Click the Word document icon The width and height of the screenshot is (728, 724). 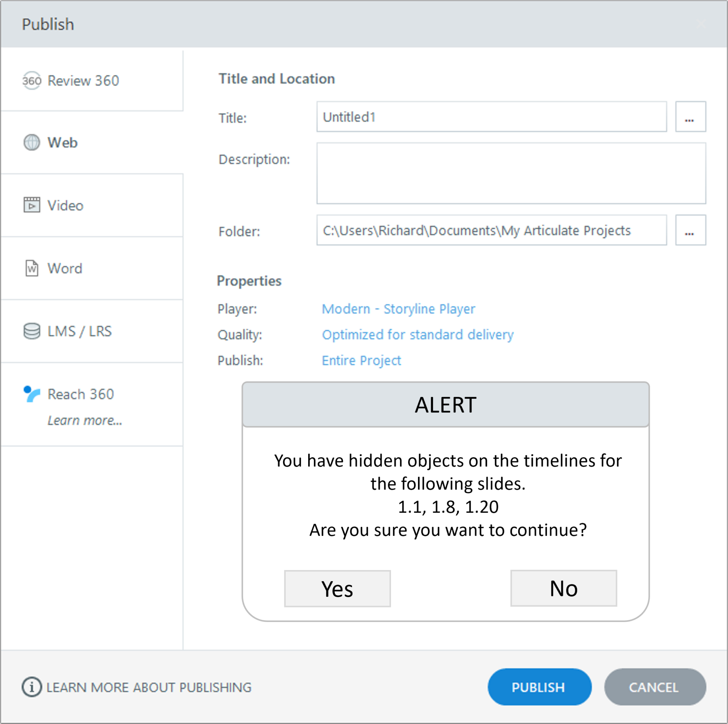32,268
